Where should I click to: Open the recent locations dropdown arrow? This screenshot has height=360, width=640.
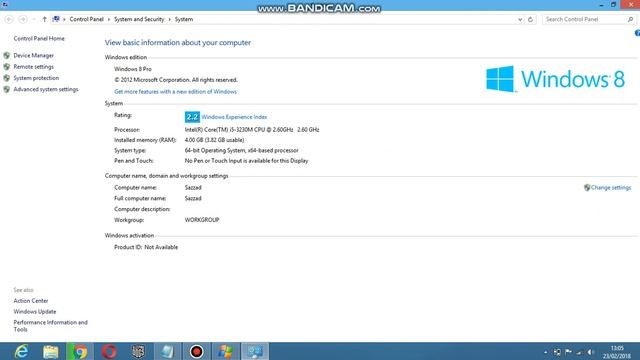click(x=34, y=19)
